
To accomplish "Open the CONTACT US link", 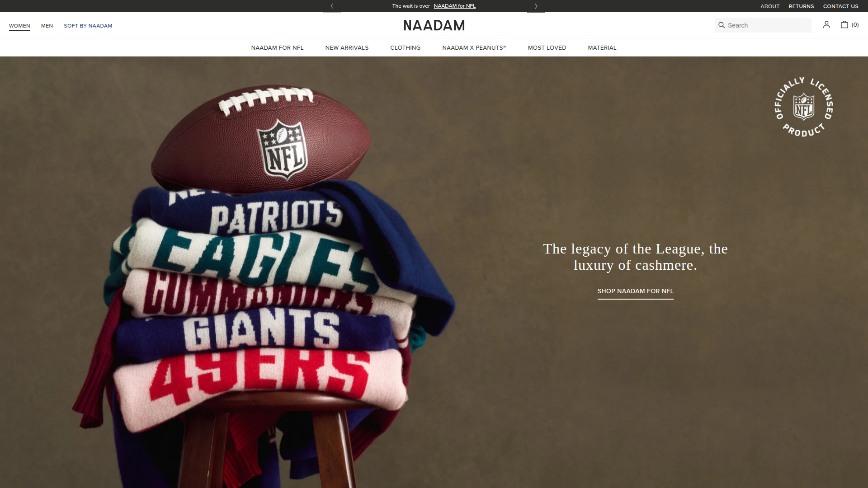I will 840,6.
